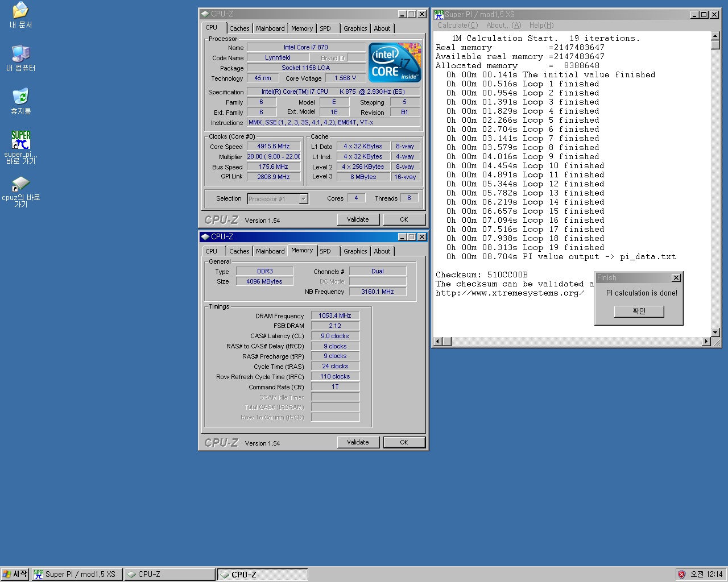Click Validate in the CPU-Z memory timings window

[358, 442]
